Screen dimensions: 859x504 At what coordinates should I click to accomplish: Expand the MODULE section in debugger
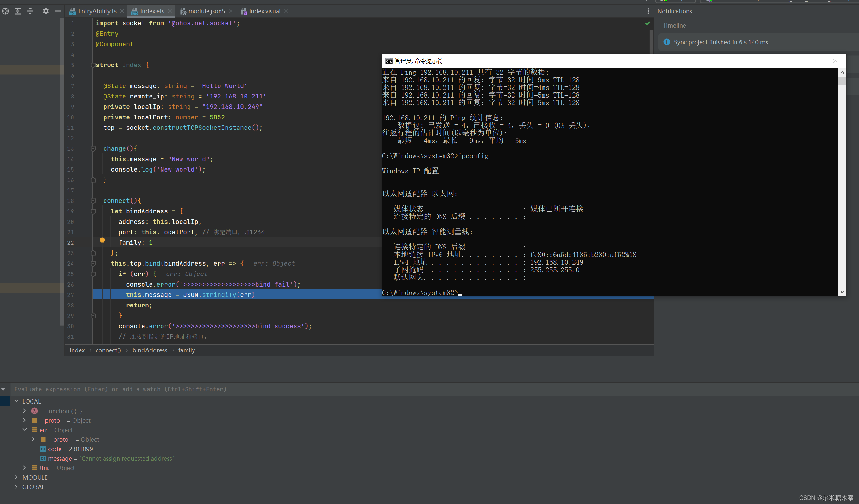(x=16, y=477)
